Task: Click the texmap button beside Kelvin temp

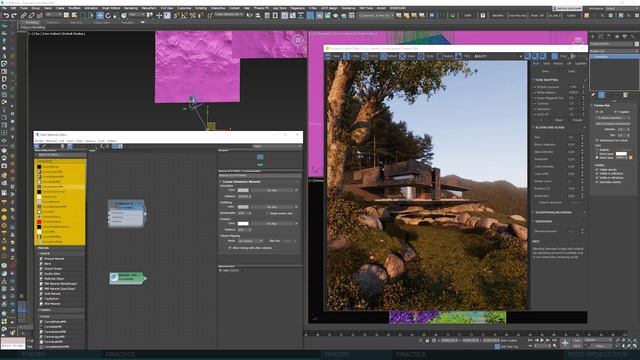Action: coord(631,158)
